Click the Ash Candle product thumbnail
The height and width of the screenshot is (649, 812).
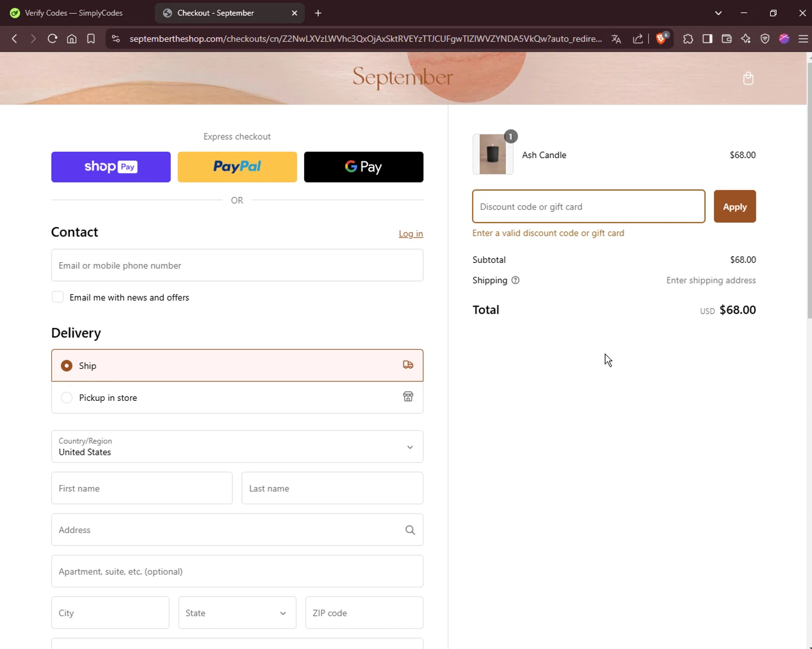[x=493, y=154]
